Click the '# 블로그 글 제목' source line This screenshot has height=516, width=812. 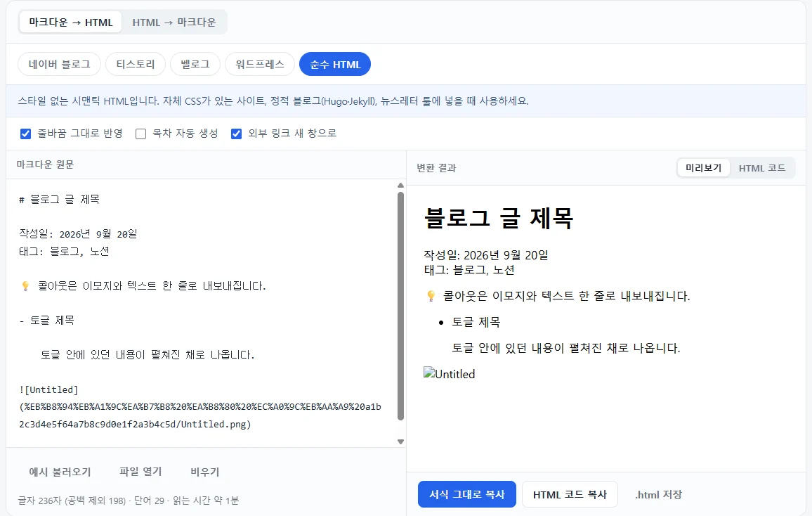[60, 200]
